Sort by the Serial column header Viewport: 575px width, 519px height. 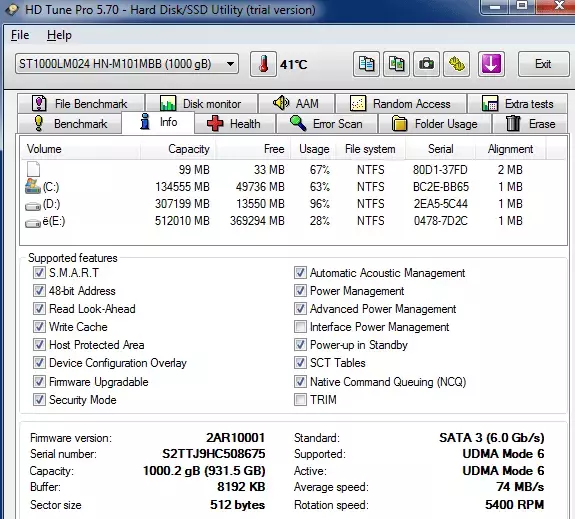pos(440,149)
